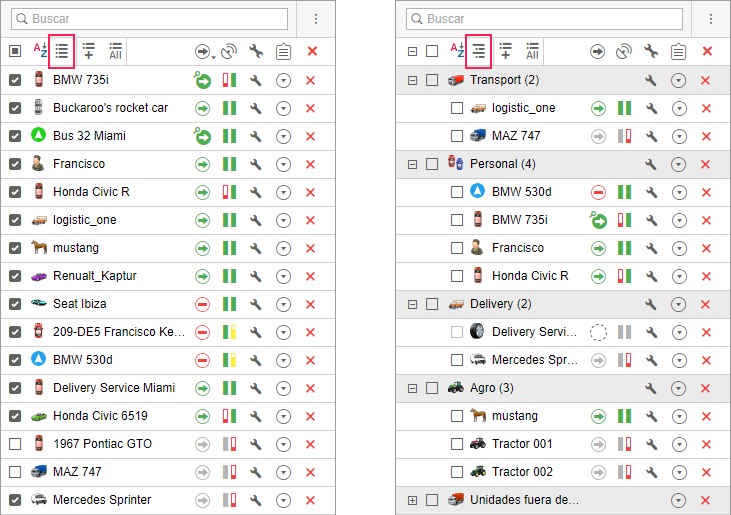Click the clipboard header icon in the right panel
This screenshot has width=731, height=515.
[x=678, y=51]
